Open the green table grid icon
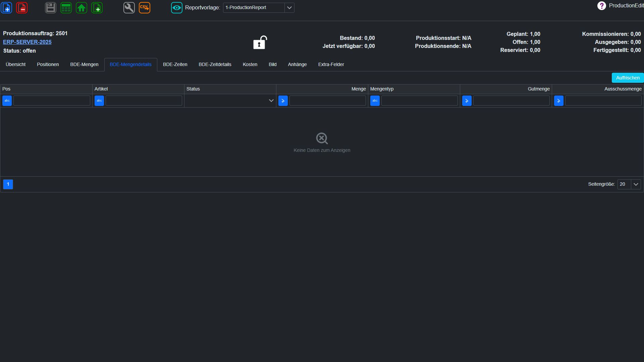The height and width of the screenshot is (362, 644). point(66,8)
